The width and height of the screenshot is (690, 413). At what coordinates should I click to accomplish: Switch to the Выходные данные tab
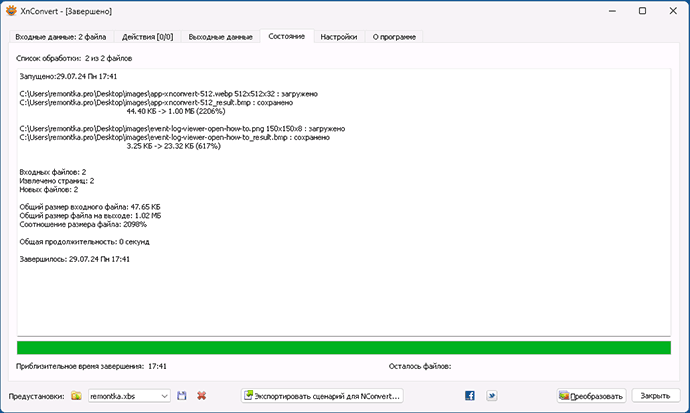pos(220,37)
